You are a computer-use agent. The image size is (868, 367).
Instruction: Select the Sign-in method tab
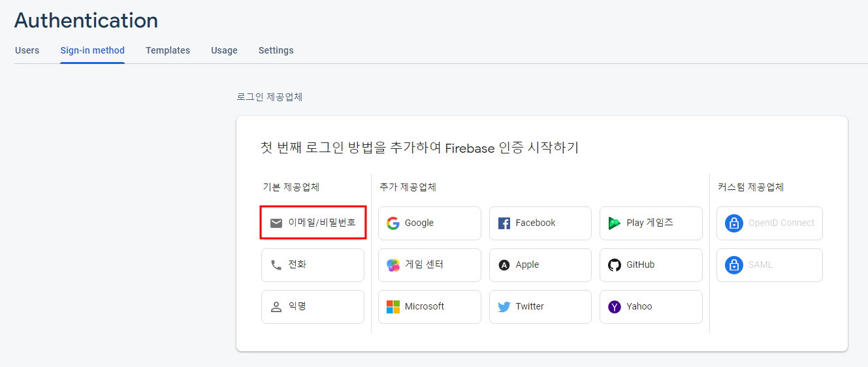(92, 50)
